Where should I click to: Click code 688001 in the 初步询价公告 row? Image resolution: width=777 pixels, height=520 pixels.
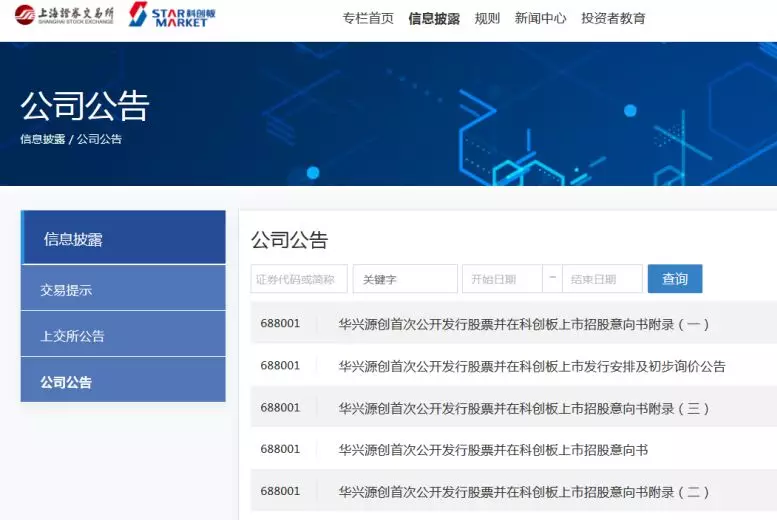coord(280,365)
